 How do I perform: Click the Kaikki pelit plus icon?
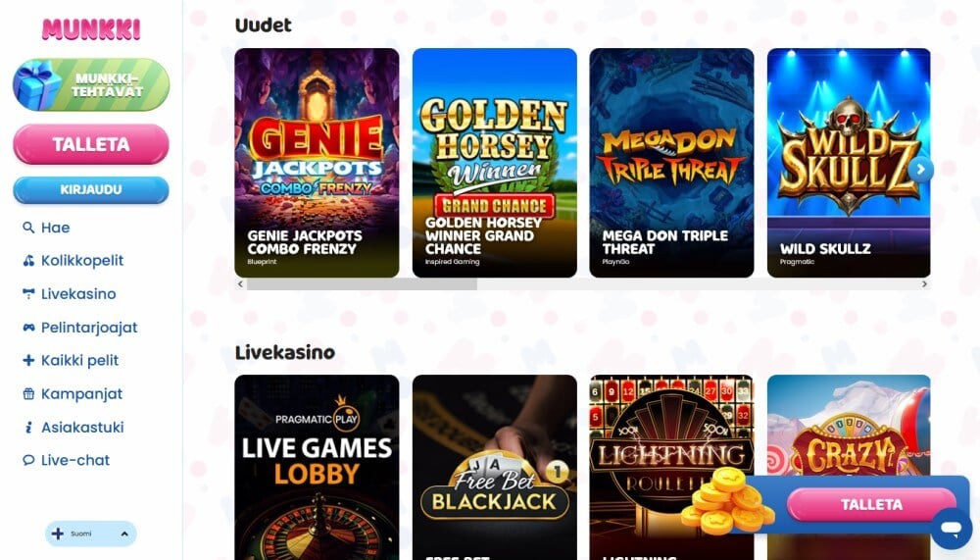(28, 360)
